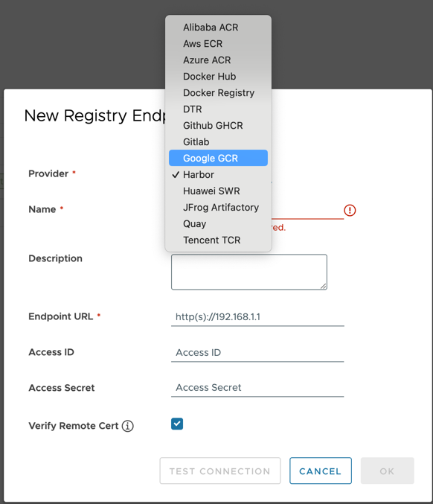This screenshot has height=504, width=433.
Task: Pick highlighted Google GCR entry
Action: point(218,158)
